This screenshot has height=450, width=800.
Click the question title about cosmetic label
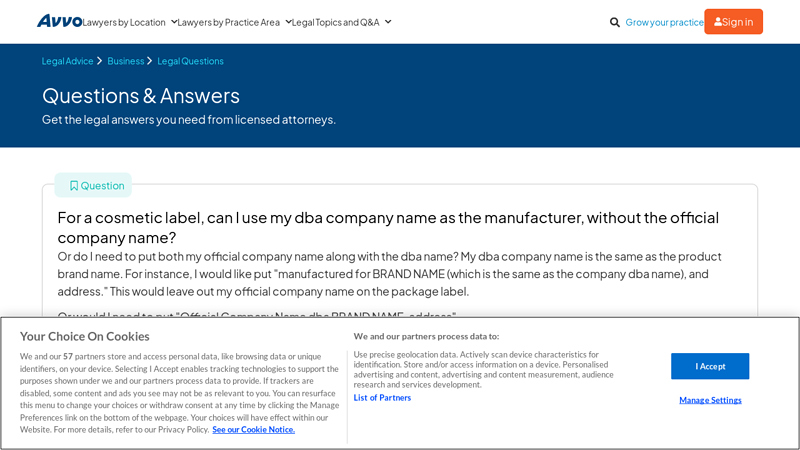pyautogui.click(x=388, y=228)
